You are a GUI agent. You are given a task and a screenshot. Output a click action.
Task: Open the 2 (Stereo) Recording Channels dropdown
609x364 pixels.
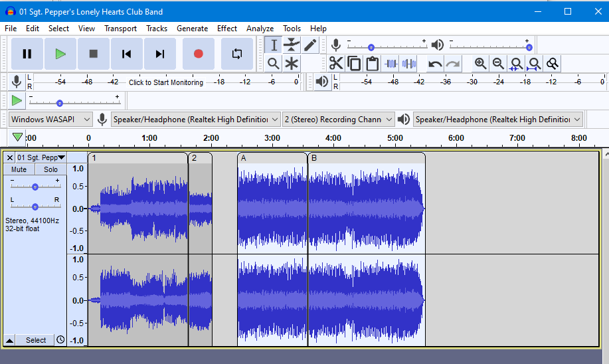point(338,120)
